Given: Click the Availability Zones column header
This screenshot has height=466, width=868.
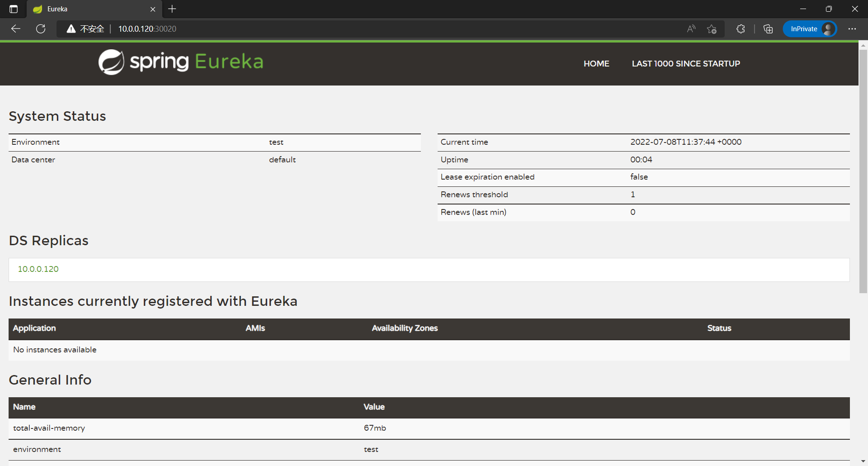Looking at the screenshot, I should pyautogui.click(x=405, y=328).
